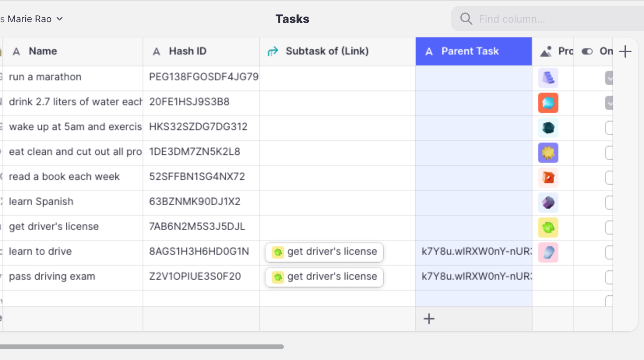Add new column with plus icon
644x360 pixels.
[x=625, y=51]
